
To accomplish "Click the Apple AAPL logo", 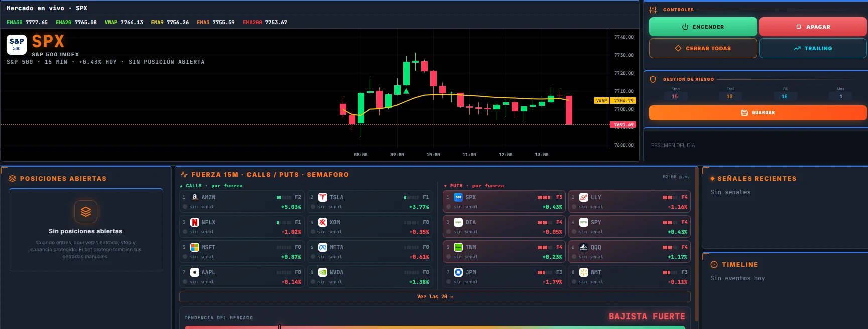I will coord(195,272).
